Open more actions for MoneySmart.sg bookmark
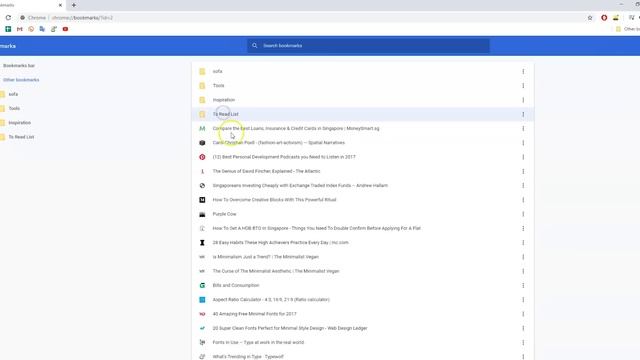The height and width of the screenshot is (360, 640). (x=523, y=129)
